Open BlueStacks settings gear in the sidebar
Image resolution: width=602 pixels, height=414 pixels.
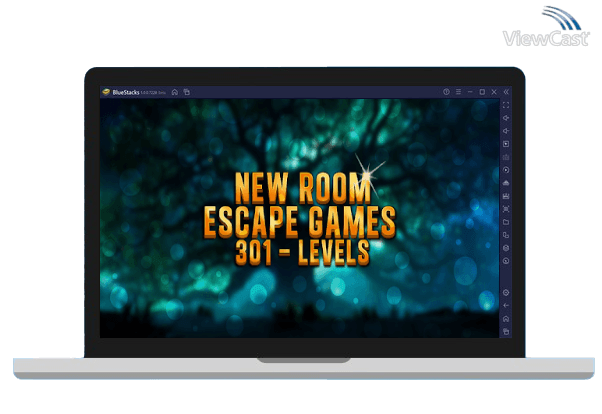[506, 293]
